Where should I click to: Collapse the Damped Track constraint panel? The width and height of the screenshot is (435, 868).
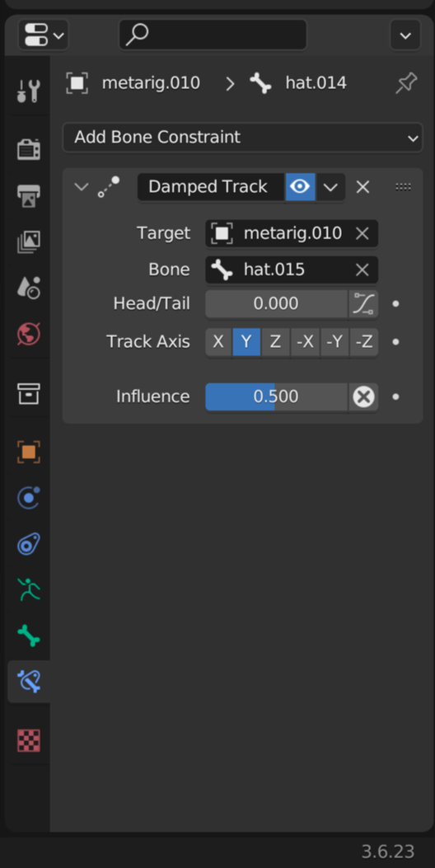(x=82, y=187)
